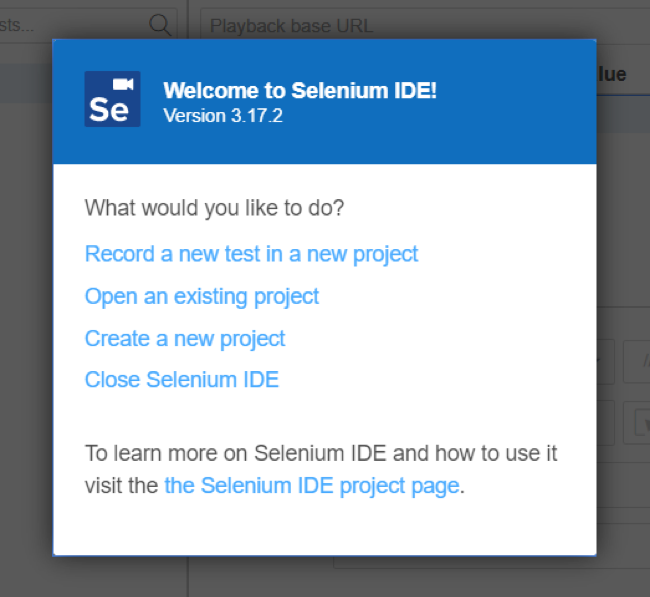Click the magnifier search icon behind dialog
This screenshot has height=597, width=650.
159,24
